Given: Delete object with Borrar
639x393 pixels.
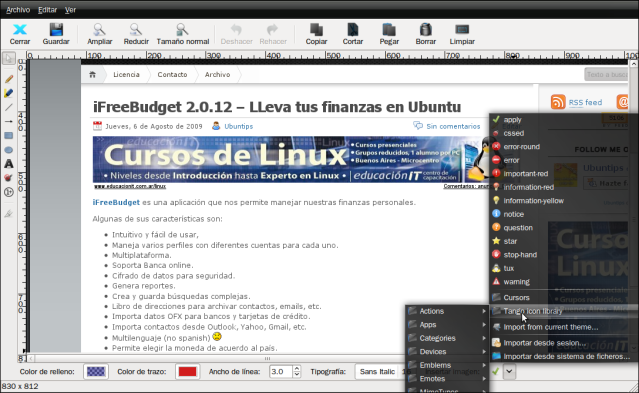Looking at the screenshot, I should [x=425, y=34].
